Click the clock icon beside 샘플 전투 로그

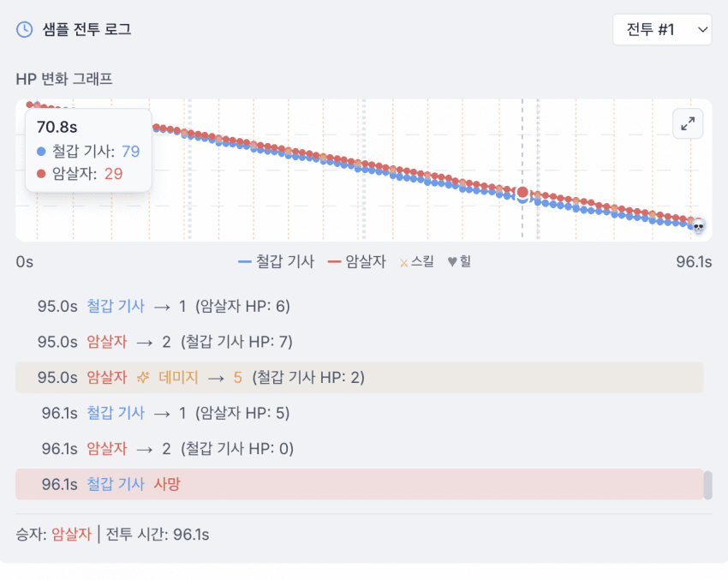[25, 29]
